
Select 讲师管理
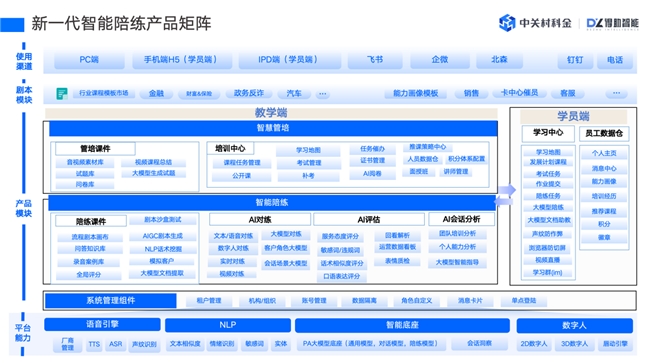coord(456,172)
